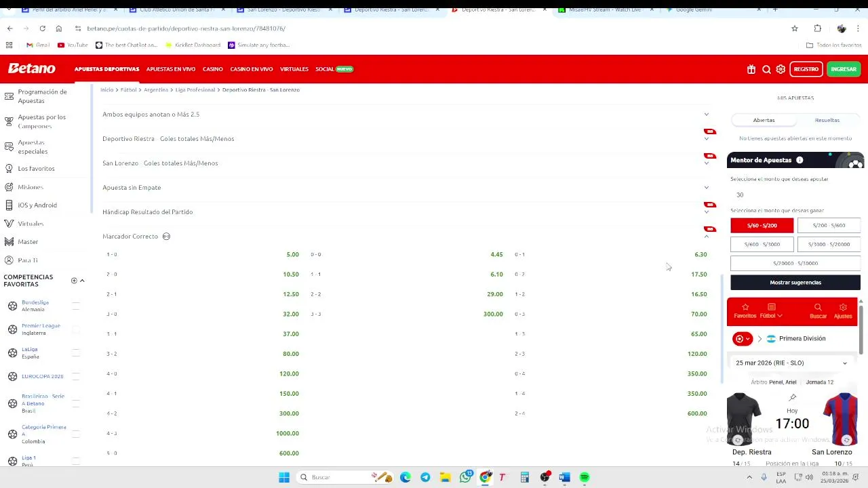Follow Liga Profesional breadcrumb link
868x488 pixels.
pos(195,90)
